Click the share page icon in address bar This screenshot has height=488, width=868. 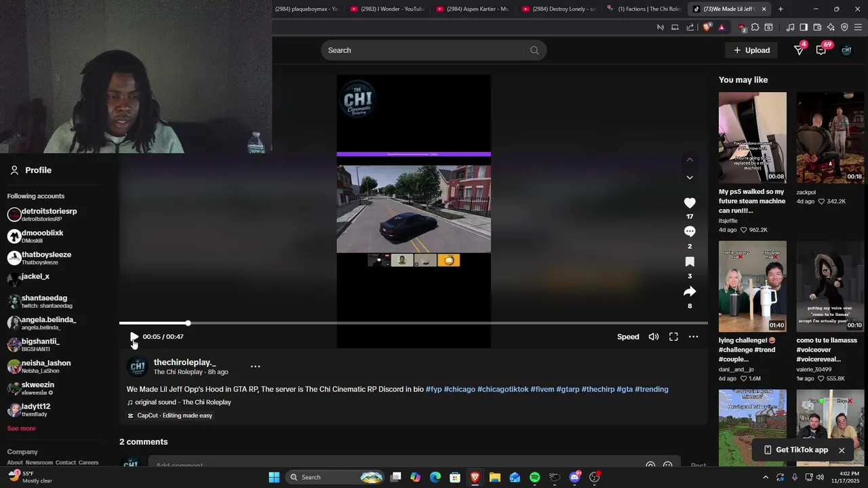click(x=690, y=27)
